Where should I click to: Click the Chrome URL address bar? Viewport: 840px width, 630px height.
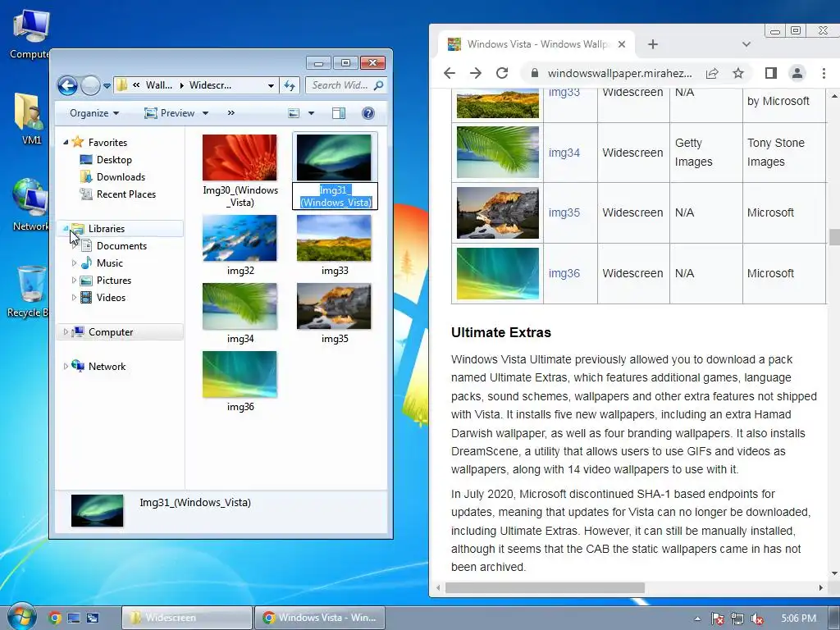coord(619,73)
